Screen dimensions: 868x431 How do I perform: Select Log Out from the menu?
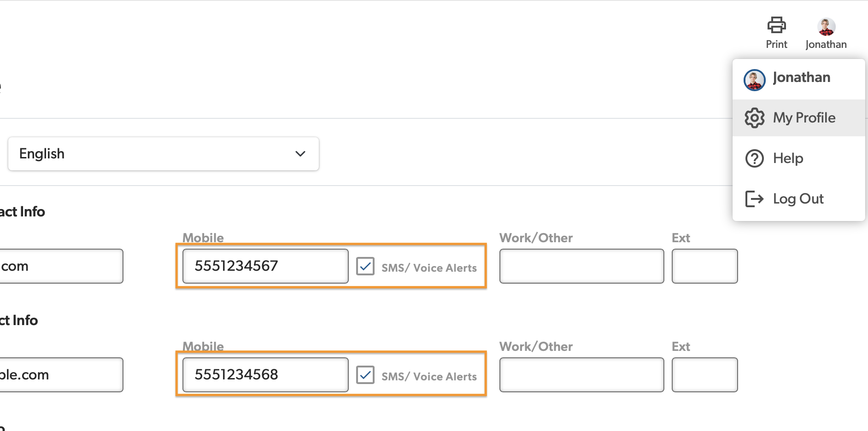pyautogui.click(x=798, y=199)
